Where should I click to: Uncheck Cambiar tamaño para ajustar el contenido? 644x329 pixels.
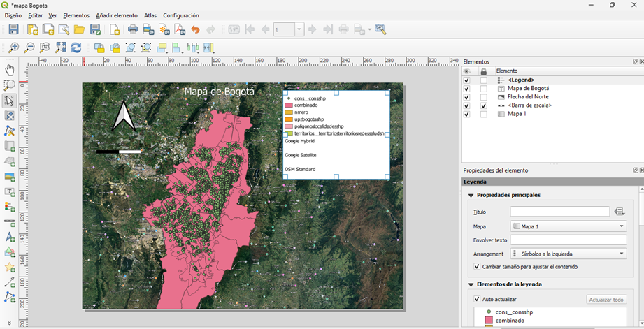[x=477, y=266]
